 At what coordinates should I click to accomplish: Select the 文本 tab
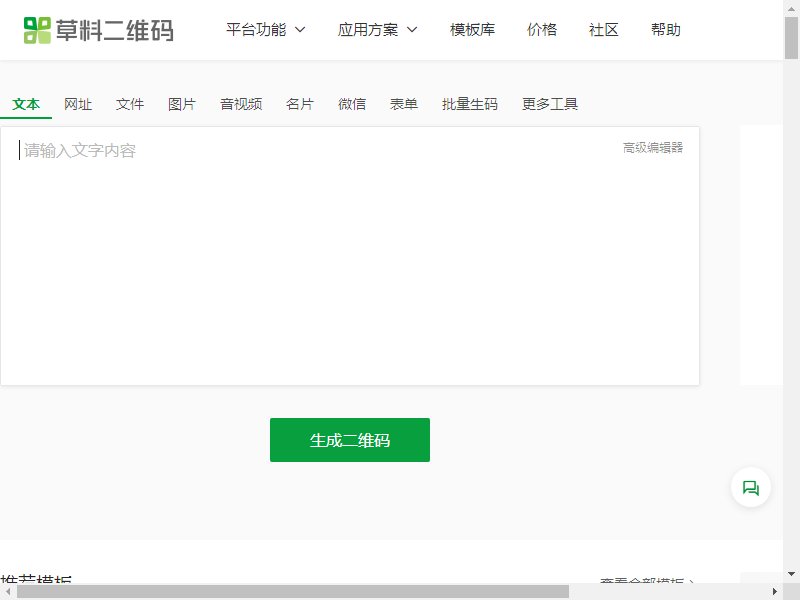click(26, 104)
